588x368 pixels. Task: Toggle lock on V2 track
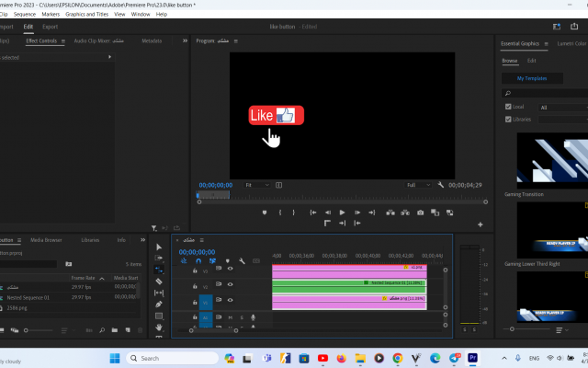pyautogui.click(x=195, y=286)
